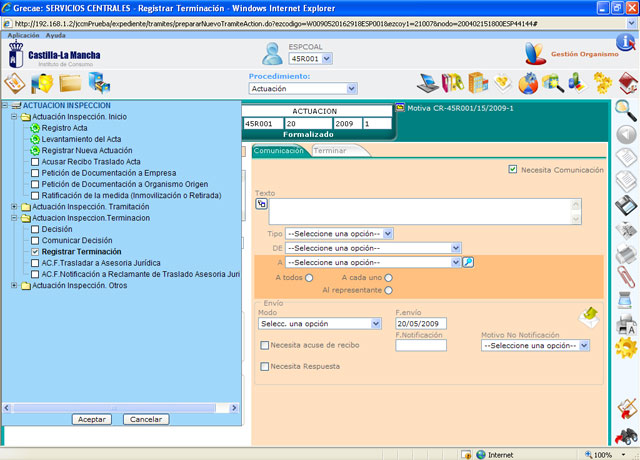640x460 pixels.
Task: Click the binoculars icon at sidebar bottom
Action: [626, 437]
